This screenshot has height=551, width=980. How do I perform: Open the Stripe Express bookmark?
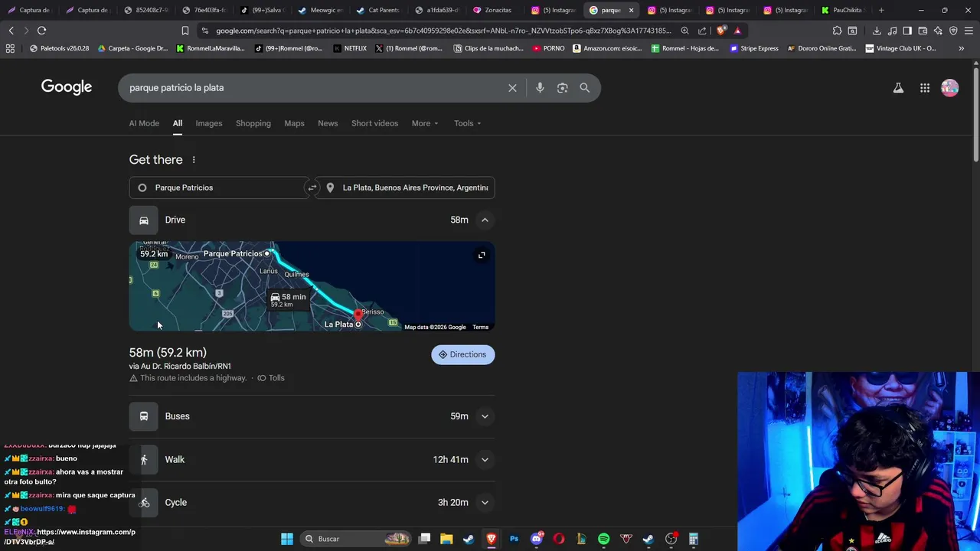pos(753,48)
